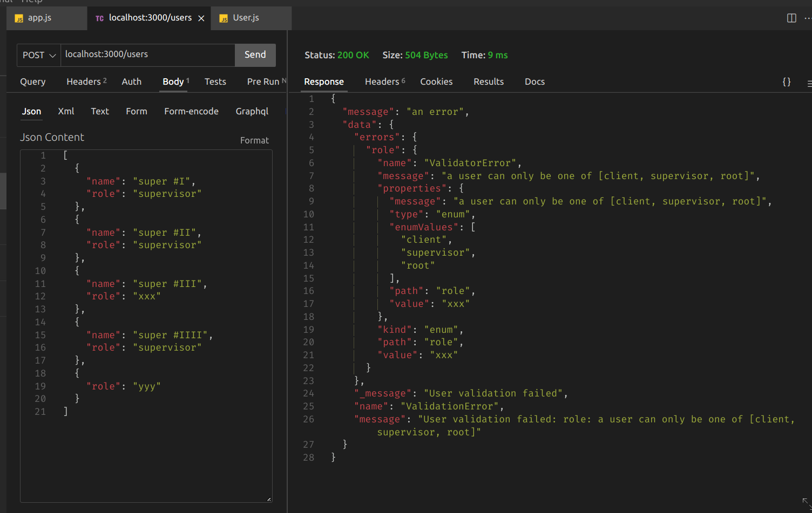Screen dimensions: 812x513
Task: Close the localhost:3000/users tab
Action: coord(201,18)
